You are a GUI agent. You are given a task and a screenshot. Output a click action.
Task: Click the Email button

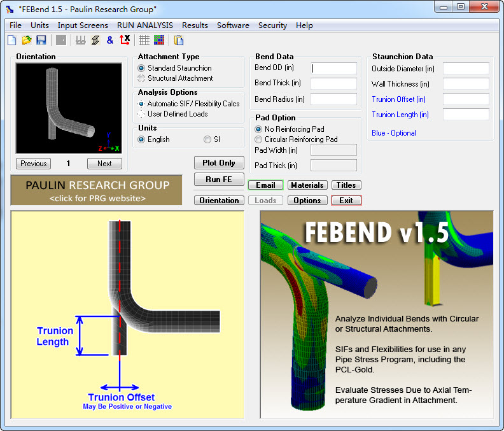[265, 185]
